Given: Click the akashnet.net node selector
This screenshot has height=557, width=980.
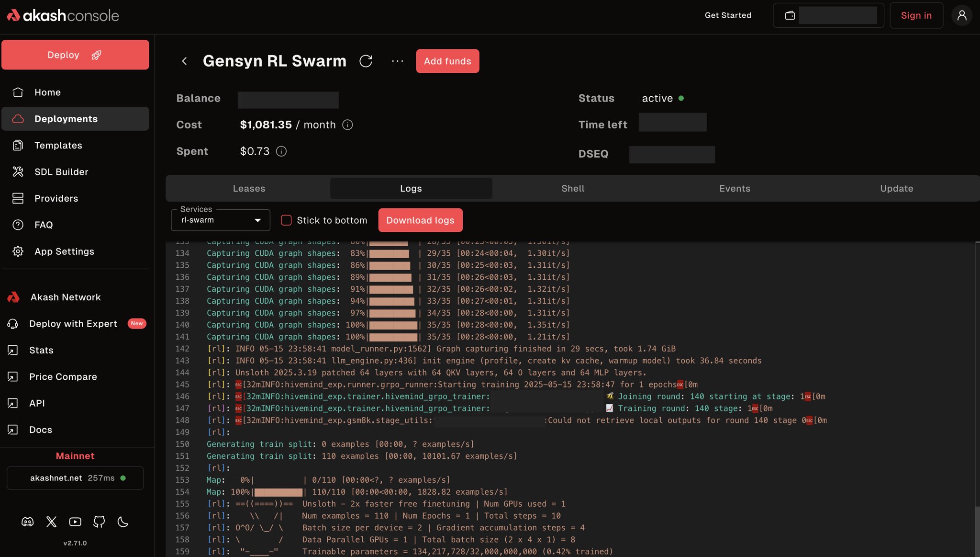Looking at the screenshot, I should (x=75, y=478).
